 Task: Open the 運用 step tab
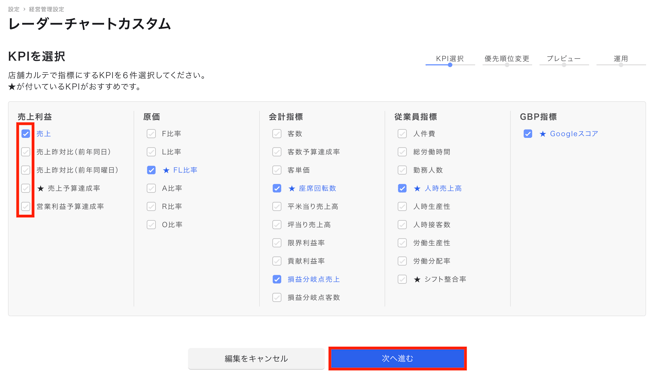tap(621, 59)
